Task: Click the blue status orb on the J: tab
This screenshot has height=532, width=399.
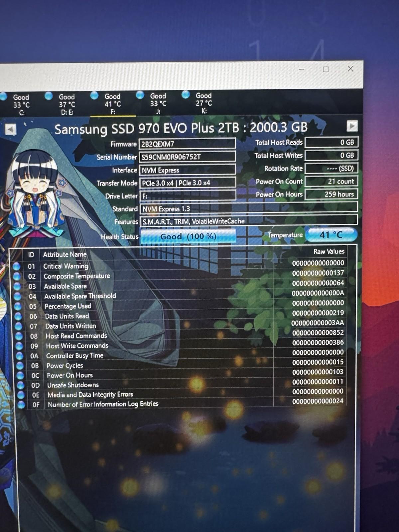Action: tap(140, 95)
